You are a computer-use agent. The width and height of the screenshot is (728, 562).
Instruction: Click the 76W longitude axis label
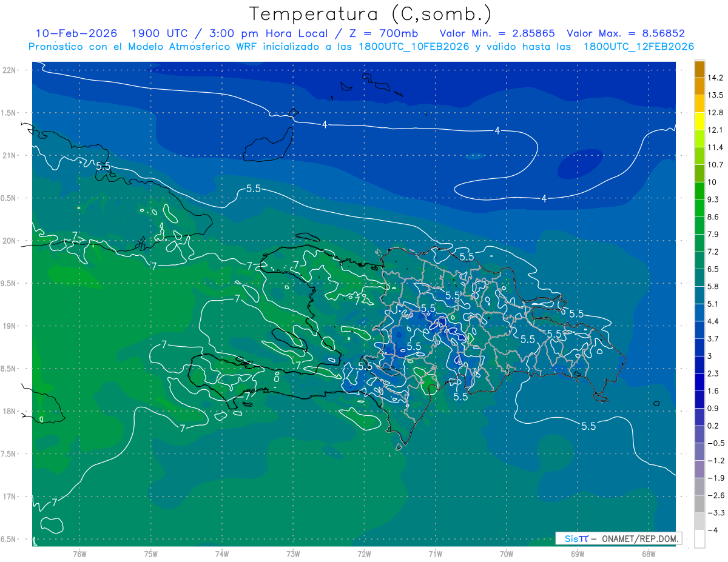79,554
